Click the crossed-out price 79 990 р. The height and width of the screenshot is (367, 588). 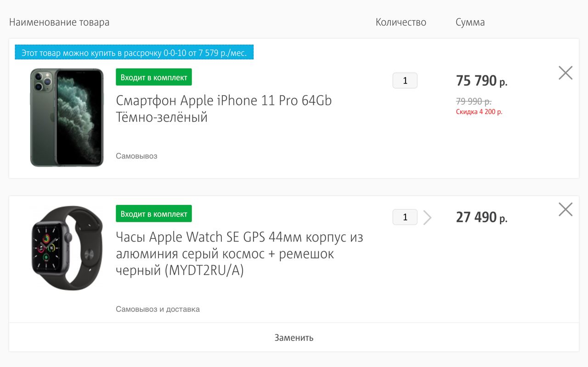click(x=474, y=101)
